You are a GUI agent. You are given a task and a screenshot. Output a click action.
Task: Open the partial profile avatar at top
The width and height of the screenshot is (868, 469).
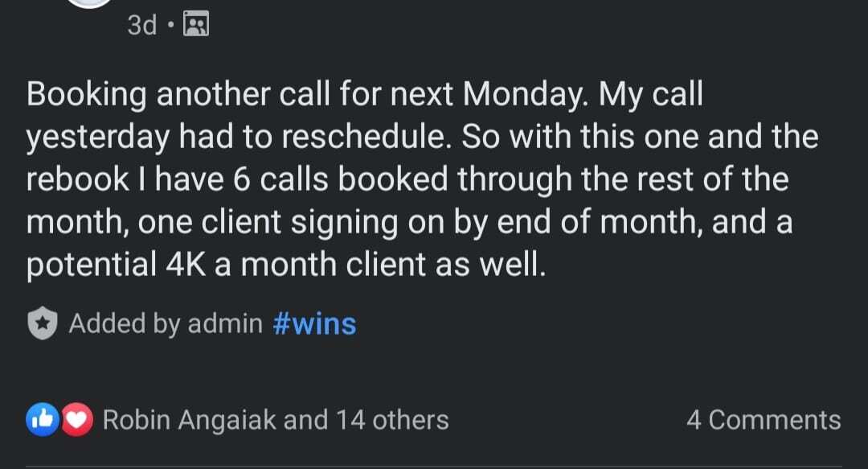coord(88,2)
